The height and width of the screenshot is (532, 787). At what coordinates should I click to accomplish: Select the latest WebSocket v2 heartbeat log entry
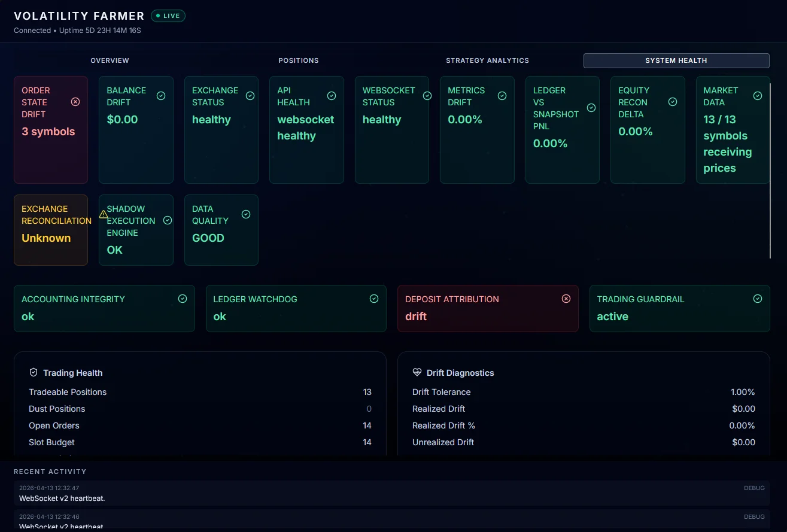click(392, 493)
